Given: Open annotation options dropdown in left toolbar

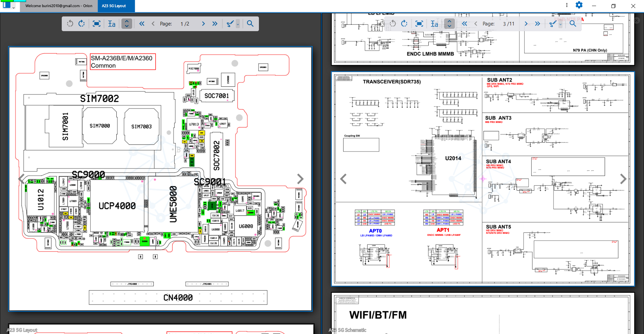Looking at the screenshot, I should pos(238,24).
